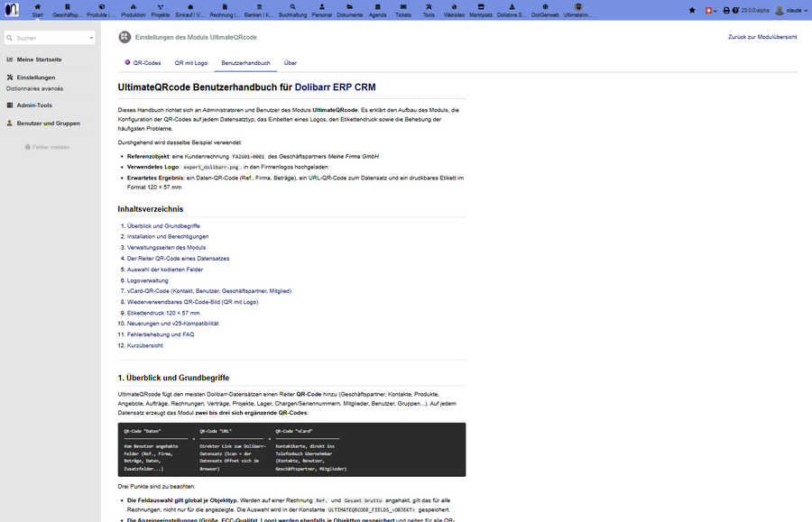Jump to vCard-QR-Code section
The image size is (812, 522).
pos(209,291)
